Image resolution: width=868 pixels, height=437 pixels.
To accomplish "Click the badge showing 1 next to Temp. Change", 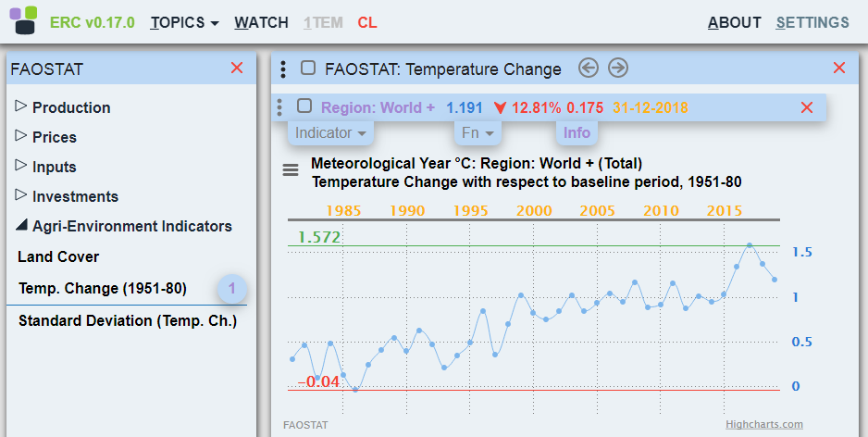I will click(232, 289).
